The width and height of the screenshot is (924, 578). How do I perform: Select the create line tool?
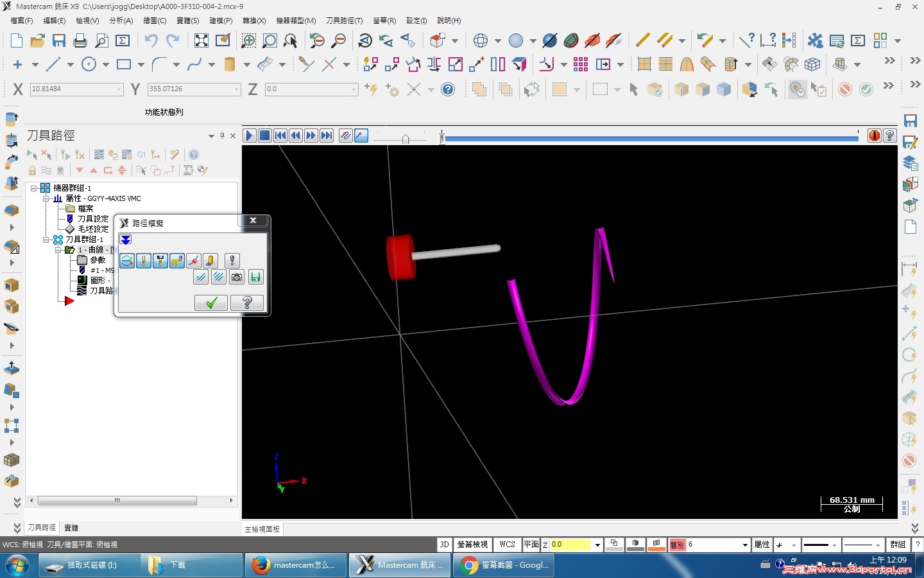pyautogui.click(x=53, y=64)
